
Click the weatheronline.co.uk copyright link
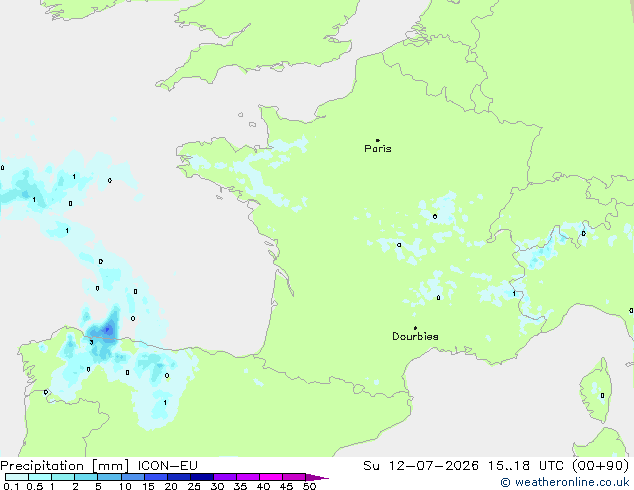[565, 482]
